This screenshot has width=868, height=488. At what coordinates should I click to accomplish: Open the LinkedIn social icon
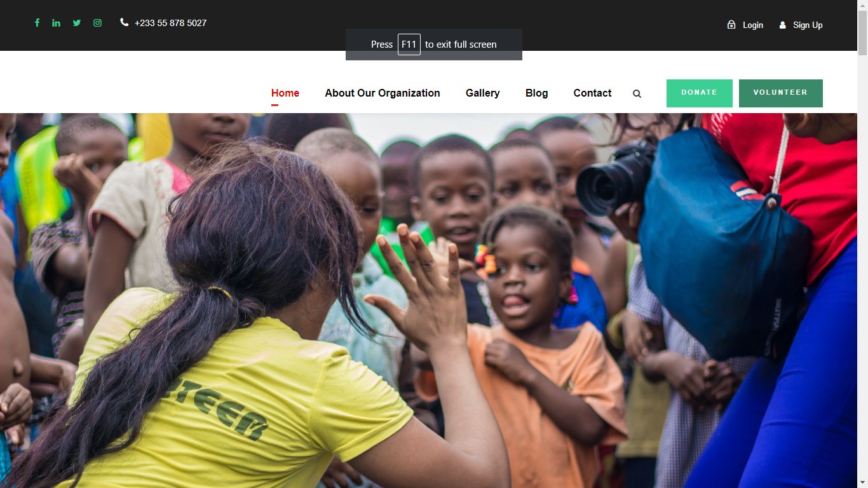coord(57,23)
